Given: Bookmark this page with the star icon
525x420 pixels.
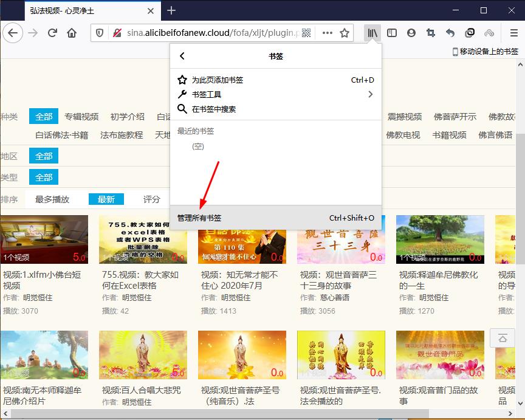Looking at the screenshot, I should tap(345, 33).
